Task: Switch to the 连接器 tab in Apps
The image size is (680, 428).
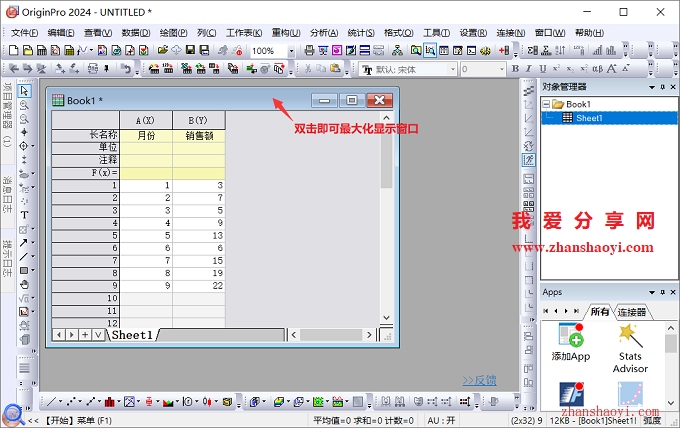Action: [631, 312]
